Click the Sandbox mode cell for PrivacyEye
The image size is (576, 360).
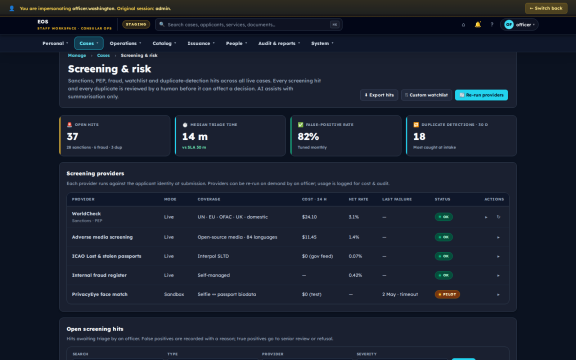(x=174, y=295)
